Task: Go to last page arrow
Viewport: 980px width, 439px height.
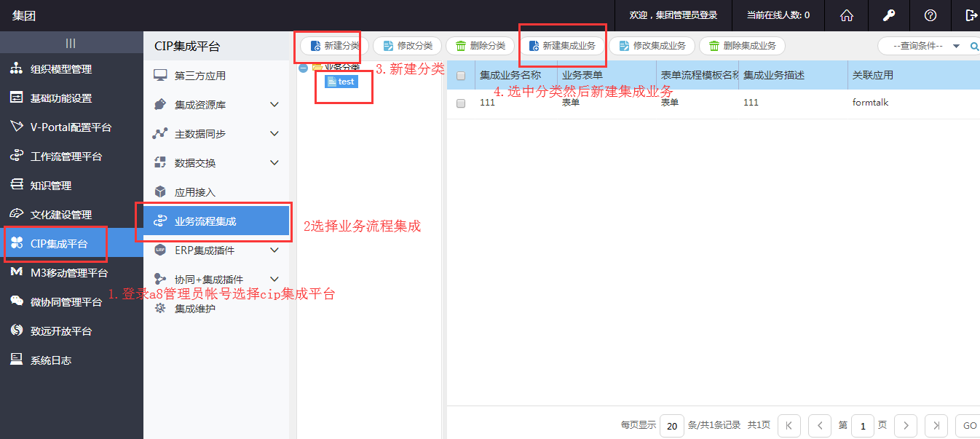Action: click(x=936, y=425)
